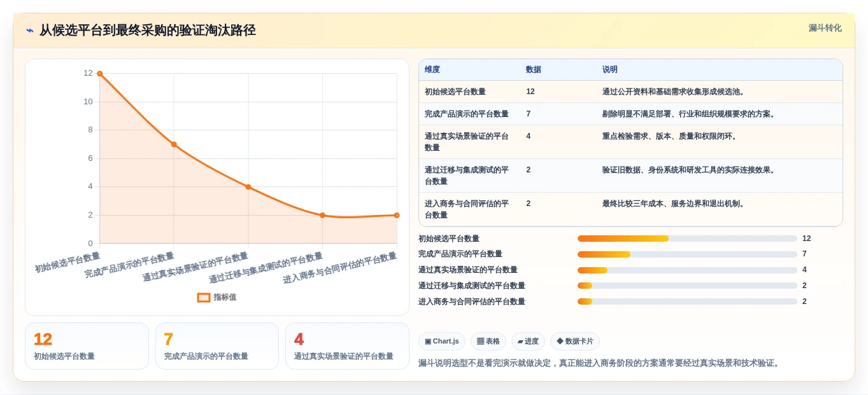Click the stat card showing 7
The height and width of the screenshot is (395, 868).
click(217, 346)
